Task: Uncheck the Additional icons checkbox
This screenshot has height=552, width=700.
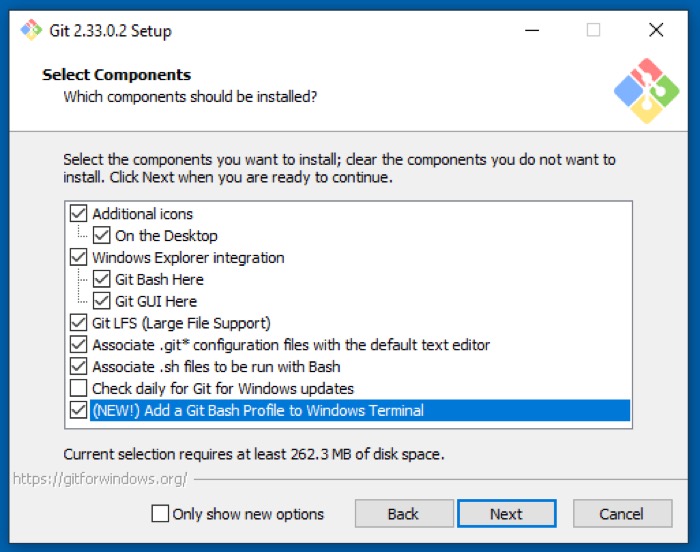Action: [78, 214]
